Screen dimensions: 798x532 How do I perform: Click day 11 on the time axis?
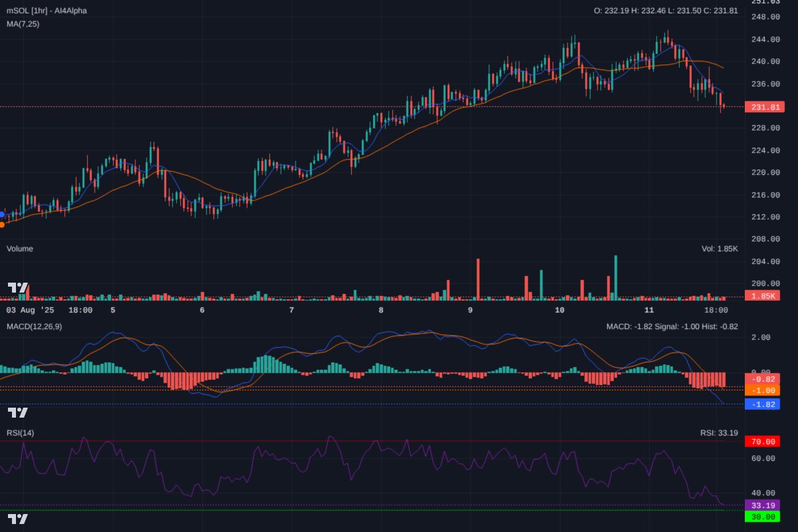649,310
